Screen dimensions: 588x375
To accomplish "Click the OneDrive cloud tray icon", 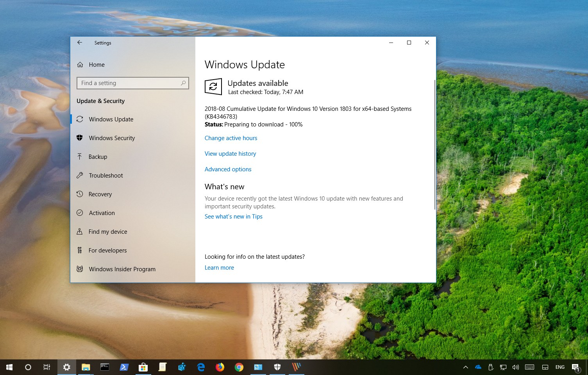I will pos(477,367).
